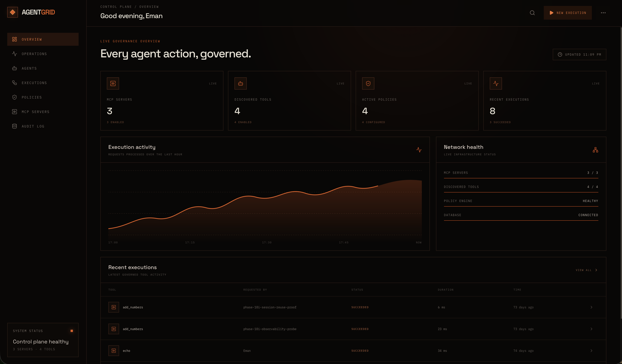Click the clock icon beside Updated 11:09 PM
The height and width of the screenshot is (364, 622).
560,55
